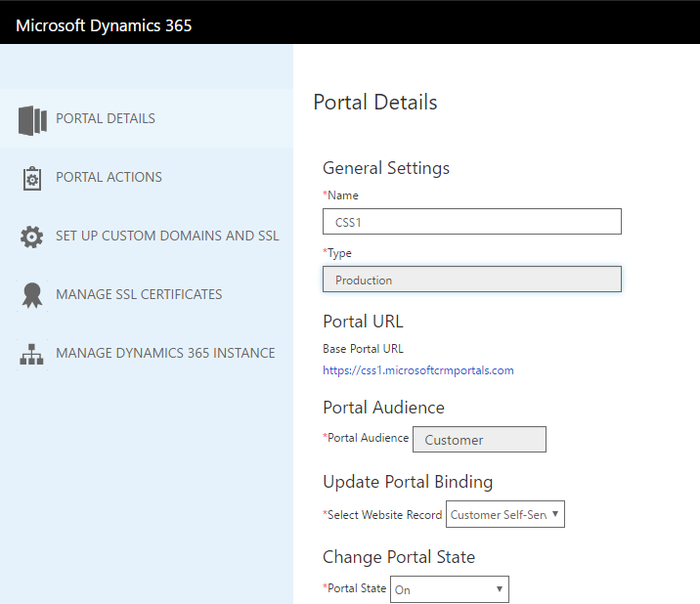Open the css1.microsoftcrmportals.com portal link
The height and width of the screenshot is (604, 700).
click(418, 370)
